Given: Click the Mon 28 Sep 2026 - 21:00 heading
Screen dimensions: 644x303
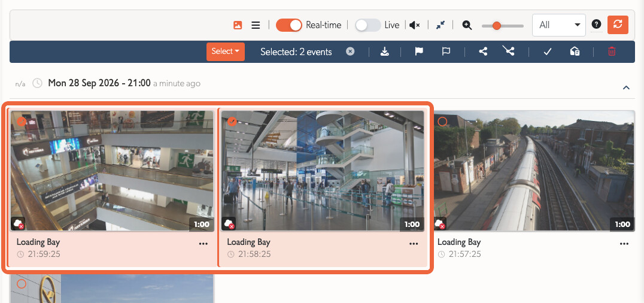Looking at the screenshot, I should click(99, 83).
